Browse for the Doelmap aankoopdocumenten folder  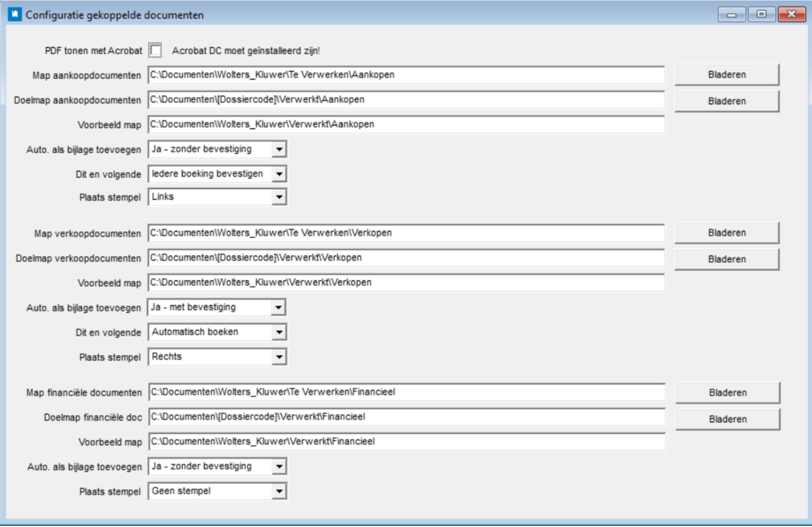pyautogui.click(x=727, y=101)
